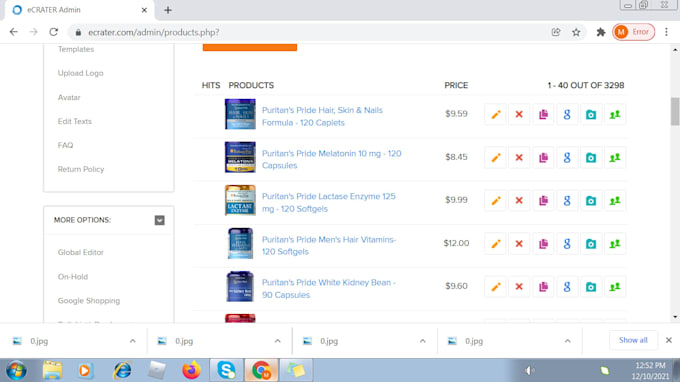Viewport: 680px width, 382px height.
Task: Open camera icon for Hair, Skin & Nails
Action: [x=591, y=114]
